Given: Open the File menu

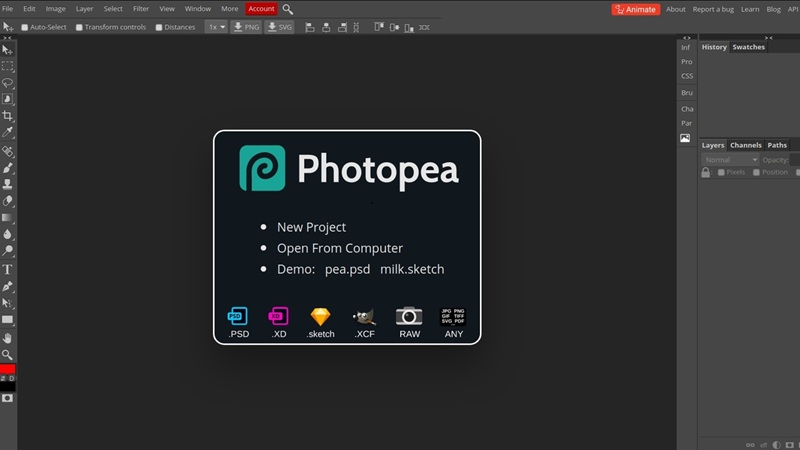Looking at the screenshot, I should click(x=8, y=9).
